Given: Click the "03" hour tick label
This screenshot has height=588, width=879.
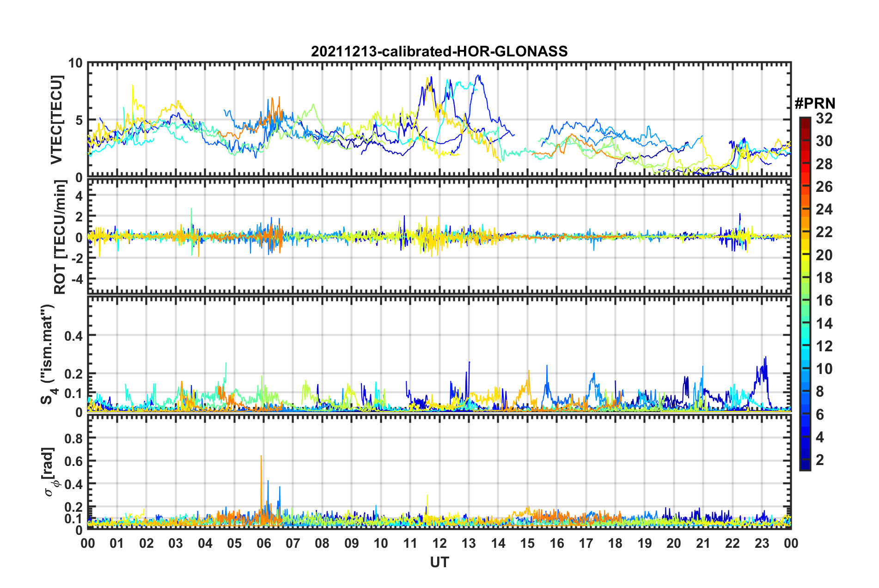Looking at the screenshot, I should 176,543.
